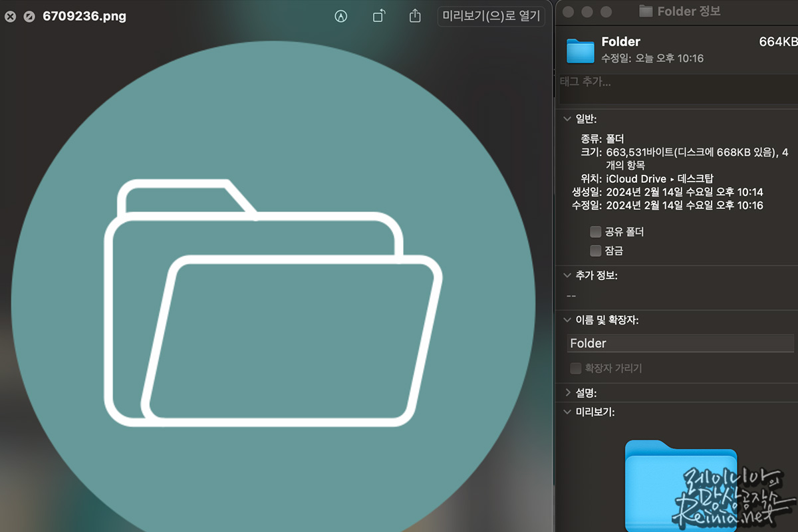Click the '태그 추가...' tags field
This screenshot has width=798, height=532.
678,89
